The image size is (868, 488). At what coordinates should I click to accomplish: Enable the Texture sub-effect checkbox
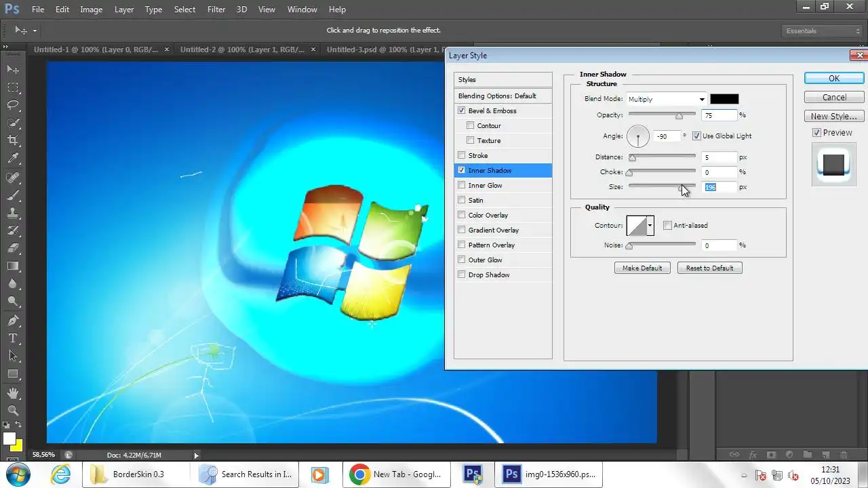tap(471, 140)
